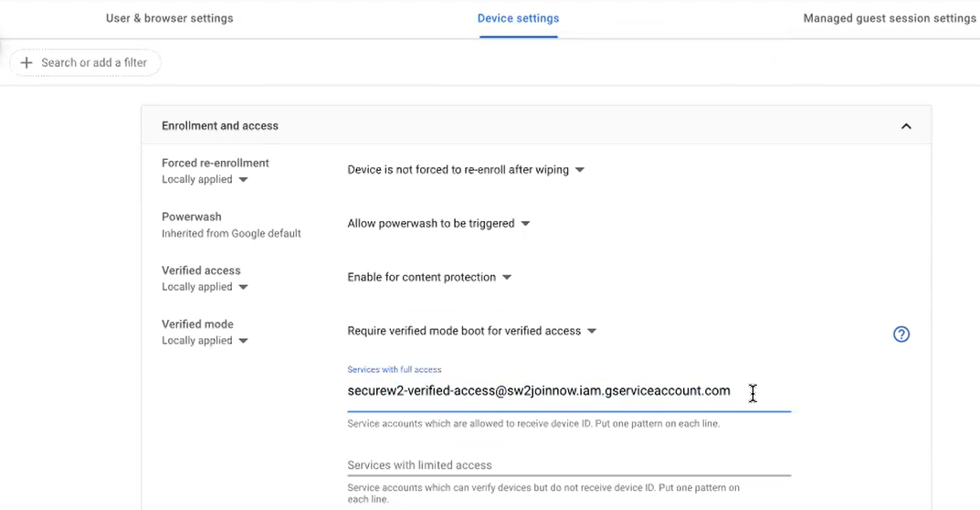Image resolution: width=980 pixels, height=510 pixels.
Task: Click the Services with limited access field
Action: (x=568, y=465)
